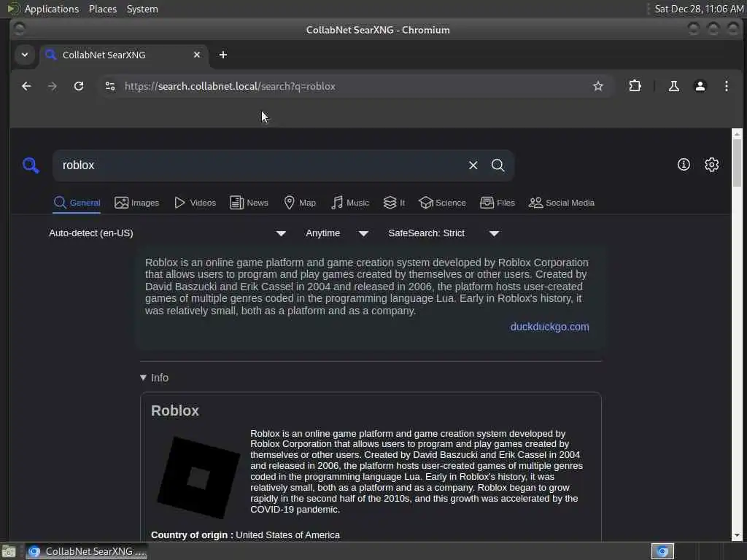Open the tab search dropdown arrow
747x560 pixels.
pyautogui.click(x=25, y=55)
